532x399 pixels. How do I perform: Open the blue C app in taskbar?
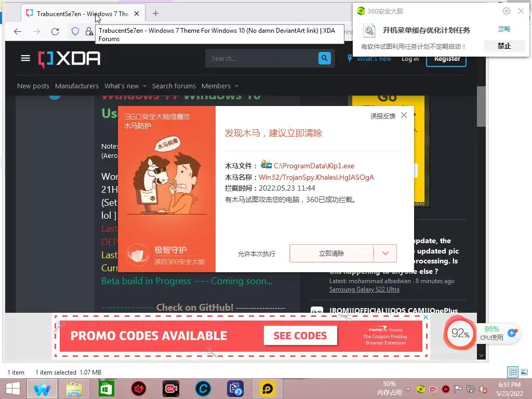[x=203, y=389]
